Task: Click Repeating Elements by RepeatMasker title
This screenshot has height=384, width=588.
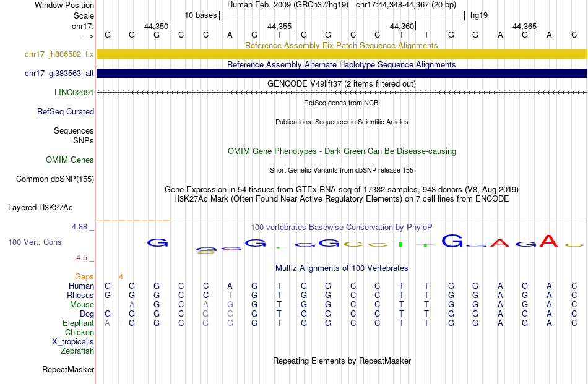Action: tap(342, 361)
